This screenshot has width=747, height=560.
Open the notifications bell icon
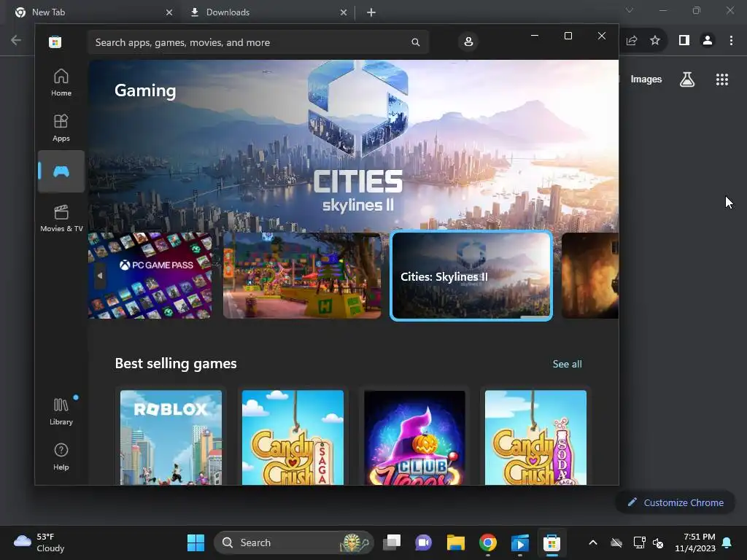coord(727,542)
